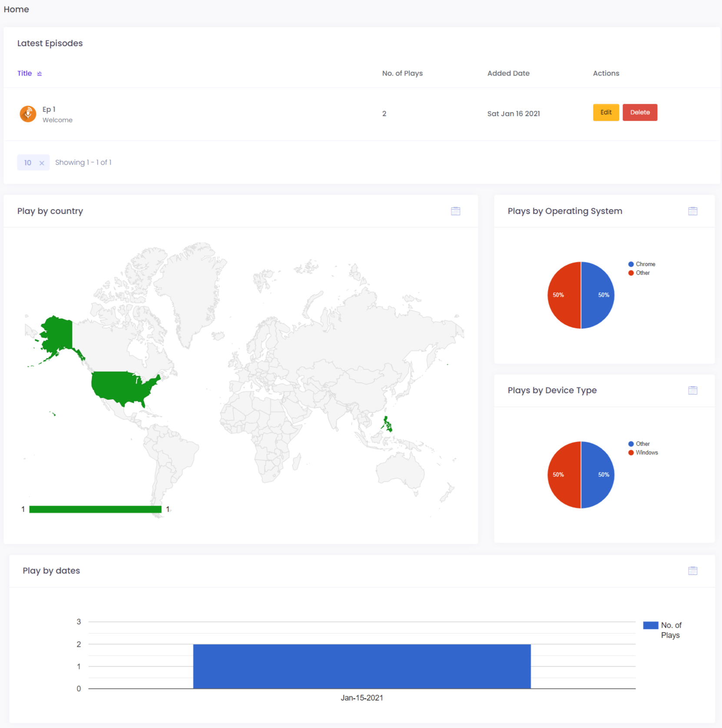The height and width of the screenshot is (728, 722).
Task: Toggle Other legend in Operating System chart
Action: 639,273
